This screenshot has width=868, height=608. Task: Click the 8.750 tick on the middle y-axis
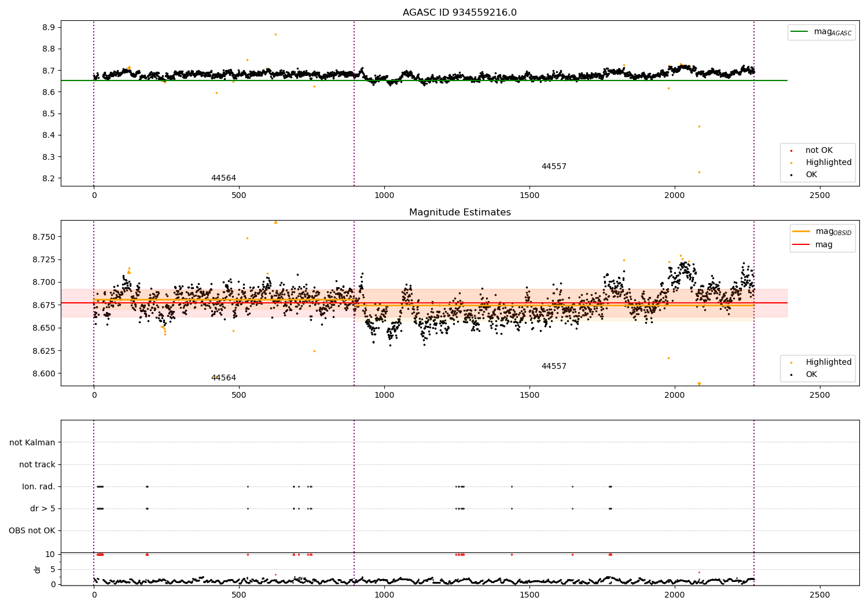coord(44,237)
